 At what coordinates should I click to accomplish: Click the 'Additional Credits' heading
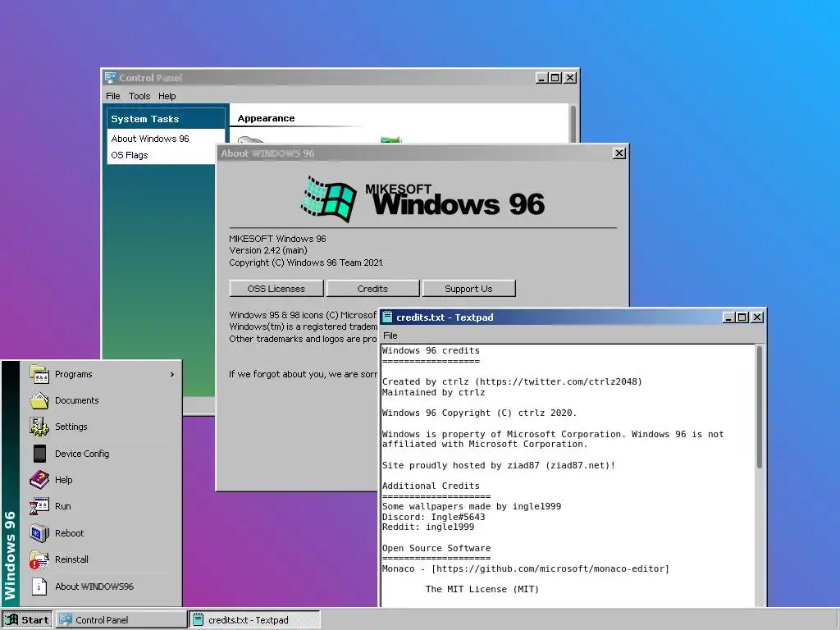431,486
